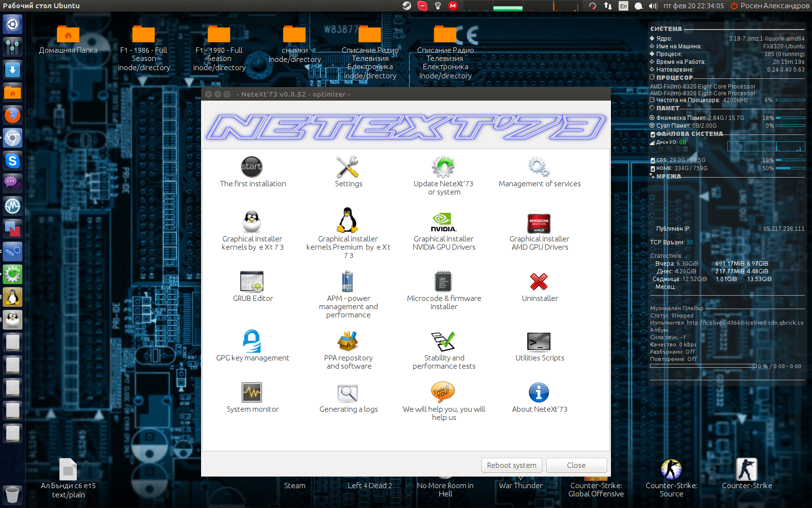This screenshot has width=812, height=508.
Task: Open the GRUB Editor icon
Action: coord(252,282)
